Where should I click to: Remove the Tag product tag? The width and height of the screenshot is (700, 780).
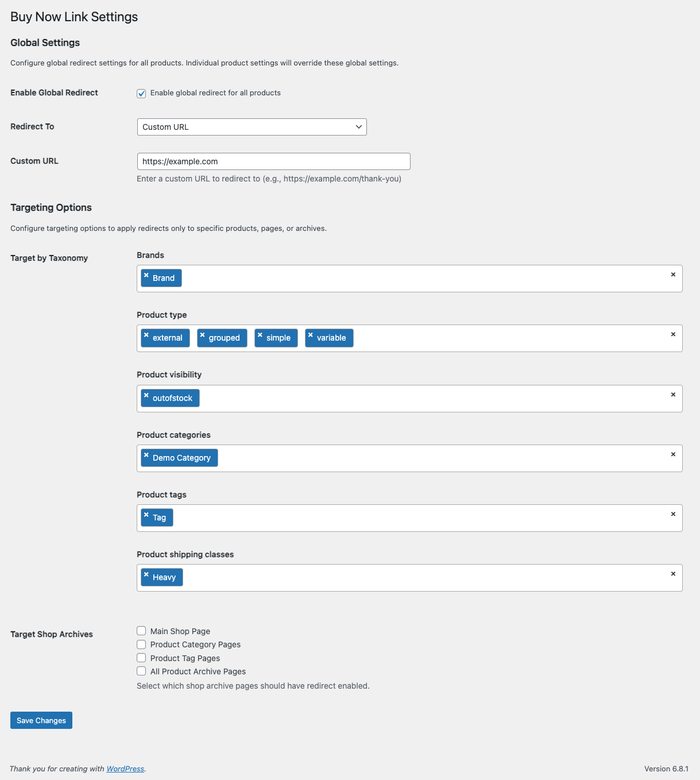(146, 517)
